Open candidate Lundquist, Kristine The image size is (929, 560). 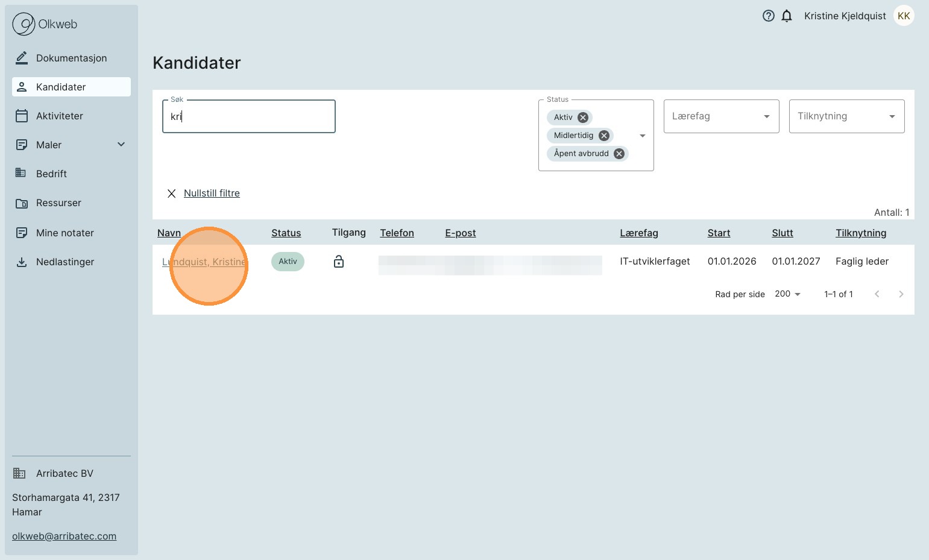click(x=204, y=262)
